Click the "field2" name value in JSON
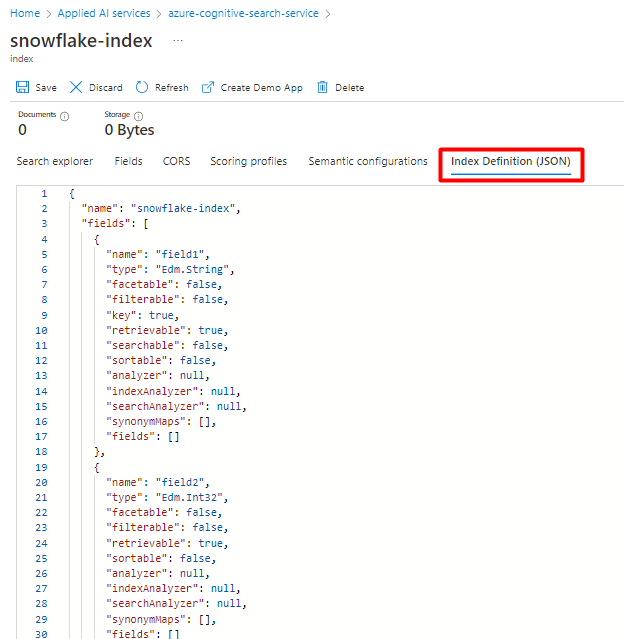Viewport: 624px width, 639px height. pyautogui.click(x=180, y=482)
